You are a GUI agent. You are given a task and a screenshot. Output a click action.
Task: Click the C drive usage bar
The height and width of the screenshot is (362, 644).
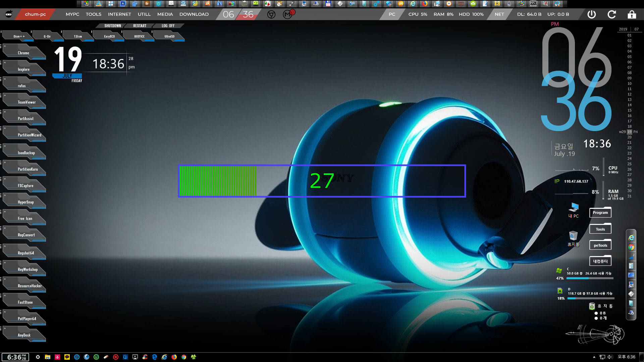pos(590,278)
